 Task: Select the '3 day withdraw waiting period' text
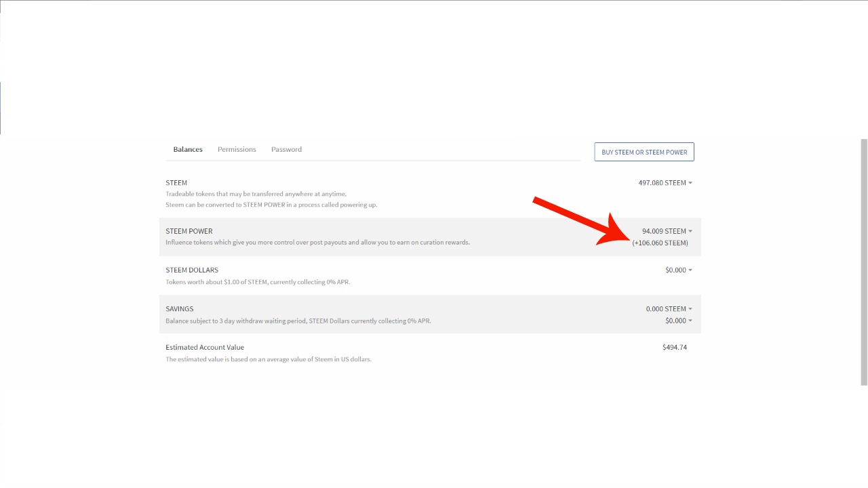point(298,321)
